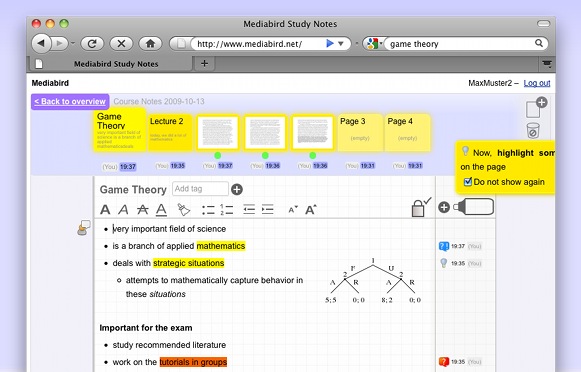581x372 pixels.
Task: Open the Page 3 empty card
Action: point(360,133)
